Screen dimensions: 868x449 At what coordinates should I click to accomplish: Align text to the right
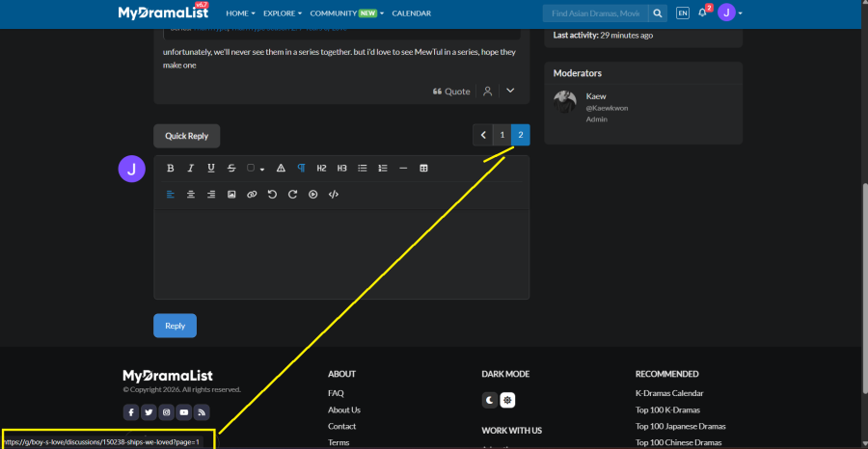tap(211, 194)
